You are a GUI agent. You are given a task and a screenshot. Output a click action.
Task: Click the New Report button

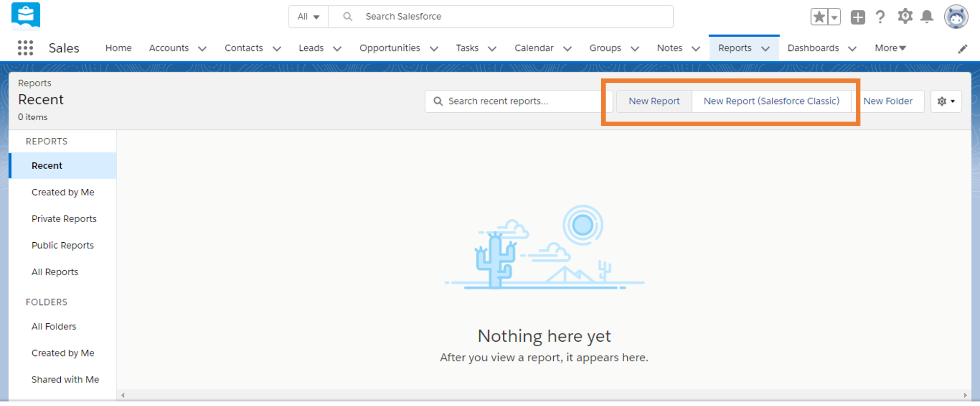coord(654,101)
